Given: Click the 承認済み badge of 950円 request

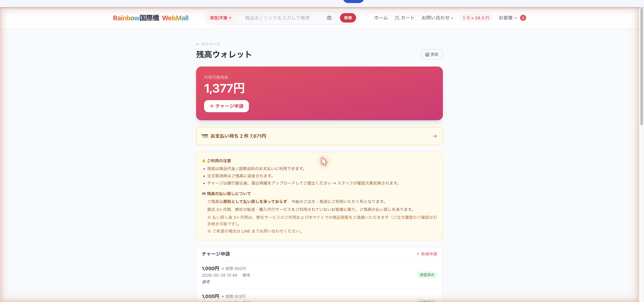Looking at the screenshot, I should coord(427,275).
